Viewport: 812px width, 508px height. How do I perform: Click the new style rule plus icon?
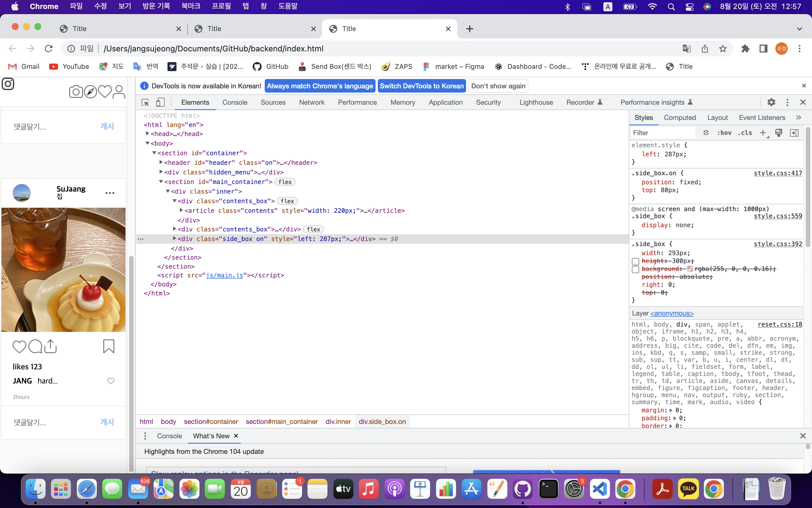(x=763, y=133)
